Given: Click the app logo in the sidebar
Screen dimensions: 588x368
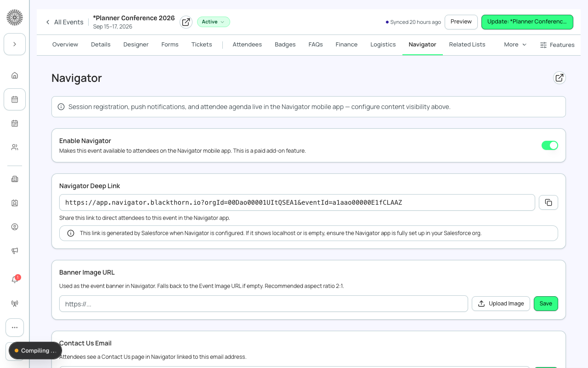Looking at the screenshot, I should (x=15, y=17).
